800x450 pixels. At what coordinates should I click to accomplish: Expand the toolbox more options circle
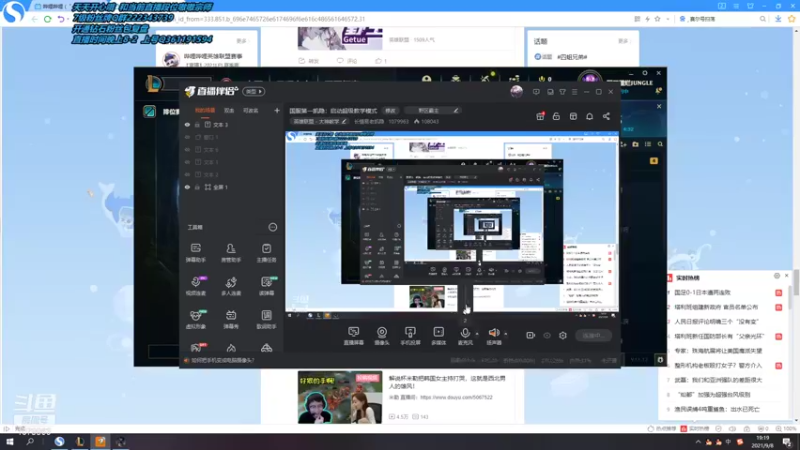(x=273, y=227)
